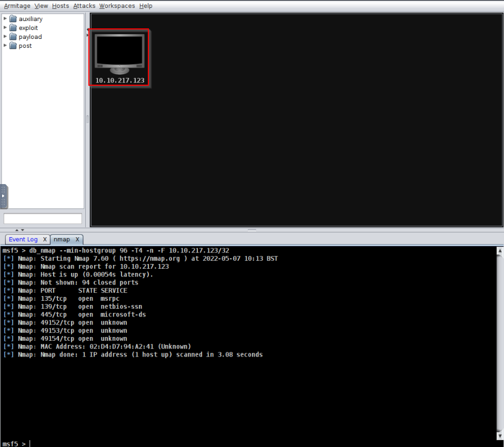
Task: Expand the auxiliary module tree node
Action: [5, 18]
